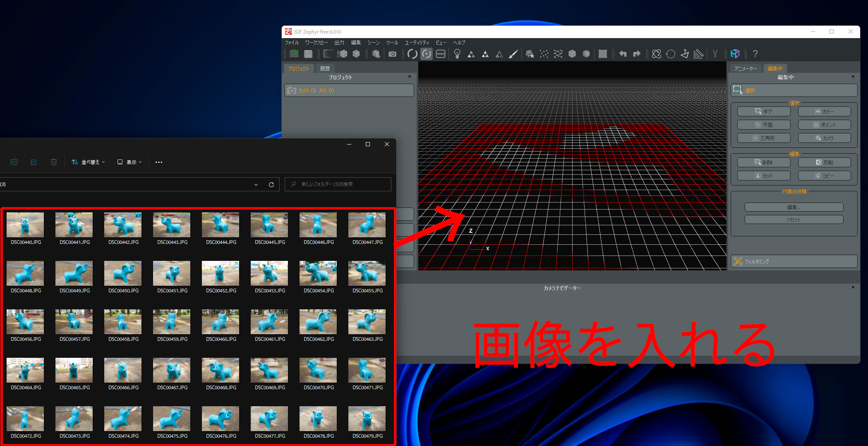The image size is (868, 446).
Task: Open the ユーティリティ menu
Action: point(417,43)
